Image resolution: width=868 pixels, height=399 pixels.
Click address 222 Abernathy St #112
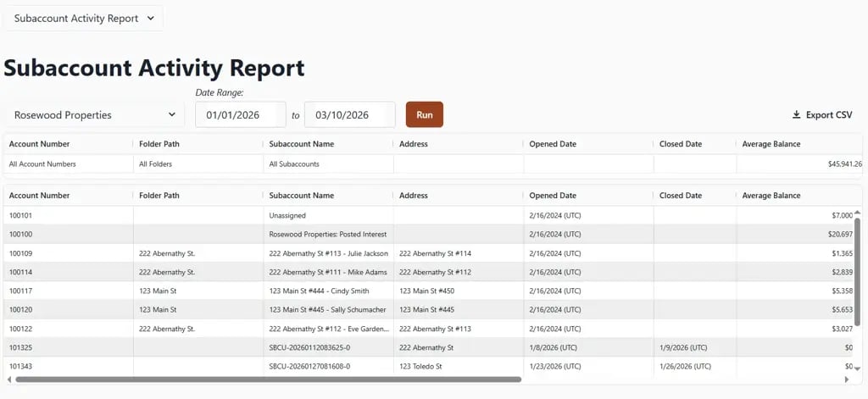point(435,272)
